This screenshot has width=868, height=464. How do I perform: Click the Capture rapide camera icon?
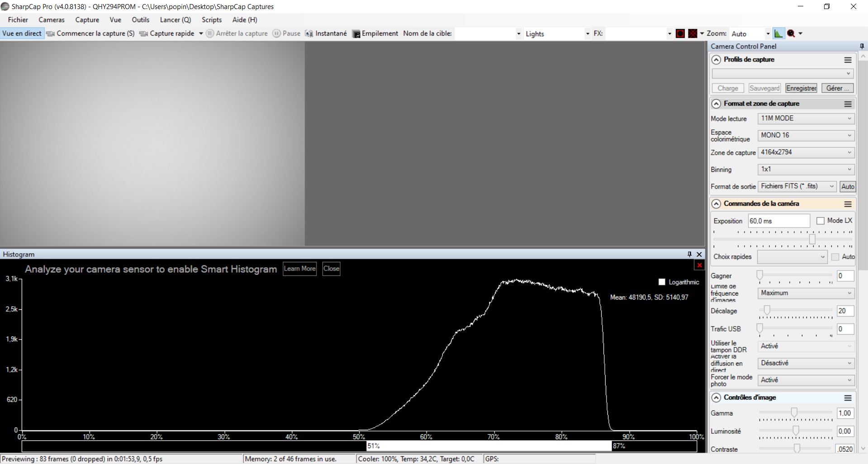tap(144, 33)
